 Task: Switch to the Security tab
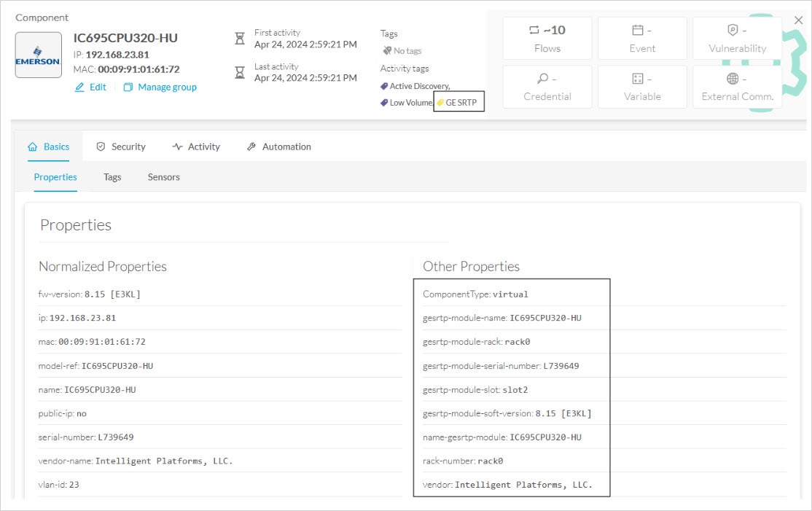pos(121,147)
